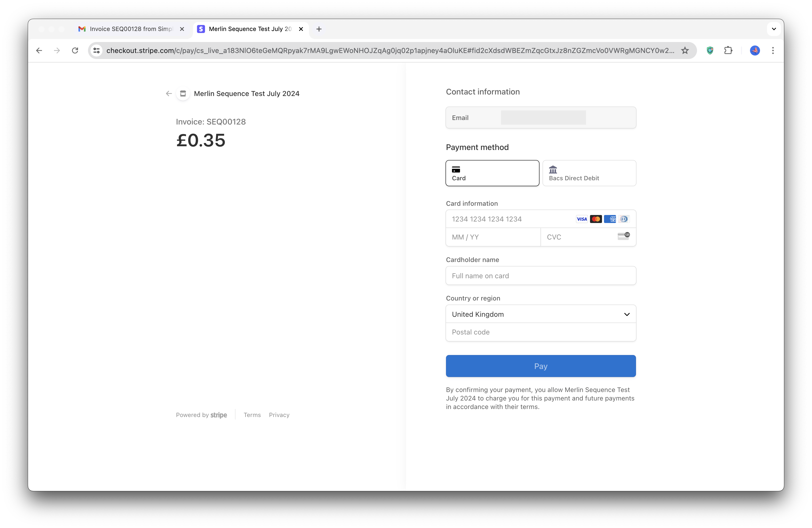This screenshot has width=812, height=528.
Task: Click the Cardholder name label
Action: pyautogui.click(x=472, y=259)
